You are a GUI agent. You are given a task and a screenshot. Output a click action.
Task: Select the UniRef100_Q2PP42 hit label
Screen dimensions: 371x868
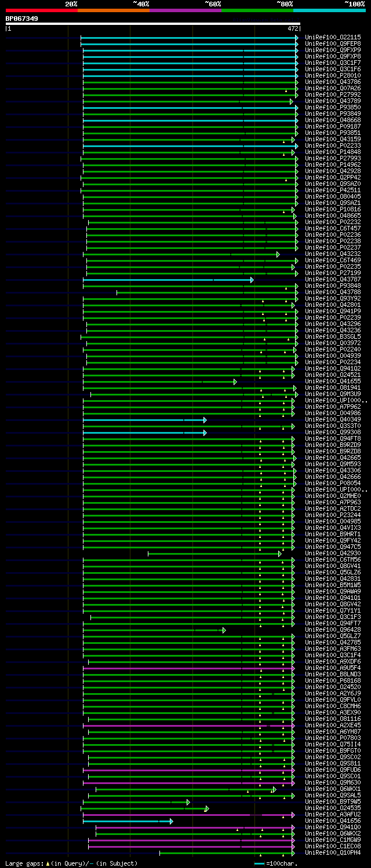click(333, 177)
